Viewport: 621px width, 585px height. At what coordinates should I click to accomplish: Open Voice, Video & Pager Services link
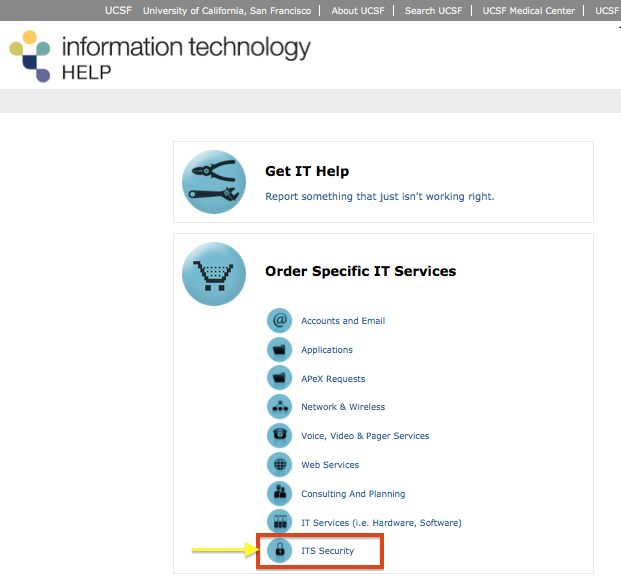(x=365, y=436)
